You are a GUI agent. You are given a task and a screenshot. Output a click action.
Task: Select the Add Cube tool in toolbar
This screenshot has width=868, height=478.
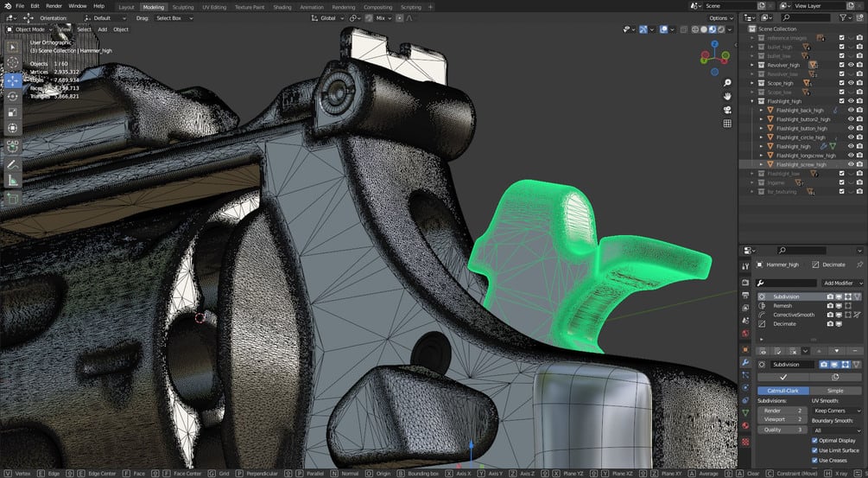(x=12, y=198)
